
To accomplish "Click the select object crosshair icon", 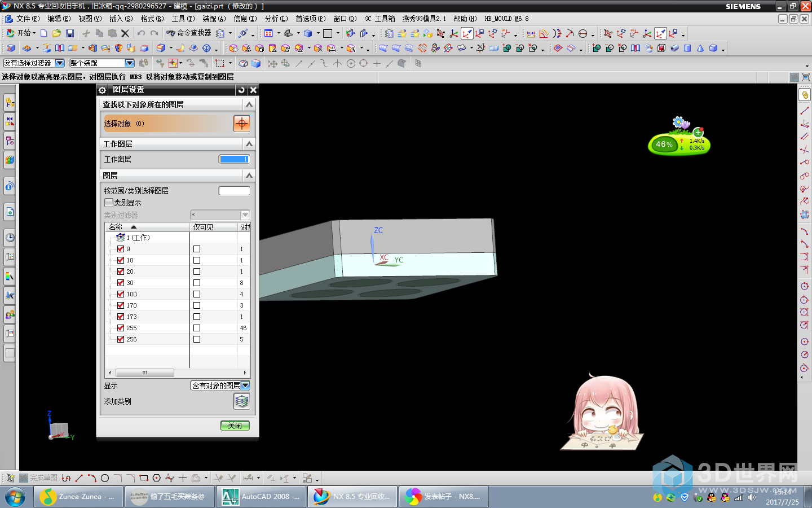I will (241, 124).
